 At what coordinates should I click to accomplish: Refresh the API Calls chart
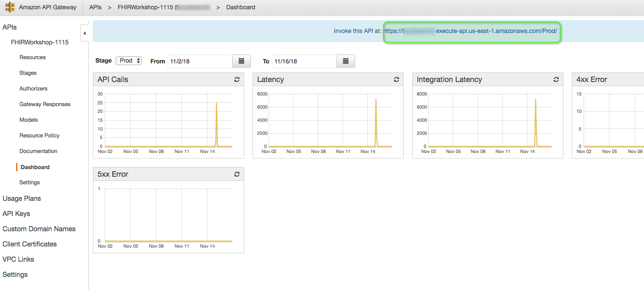(x=237, y=79)
